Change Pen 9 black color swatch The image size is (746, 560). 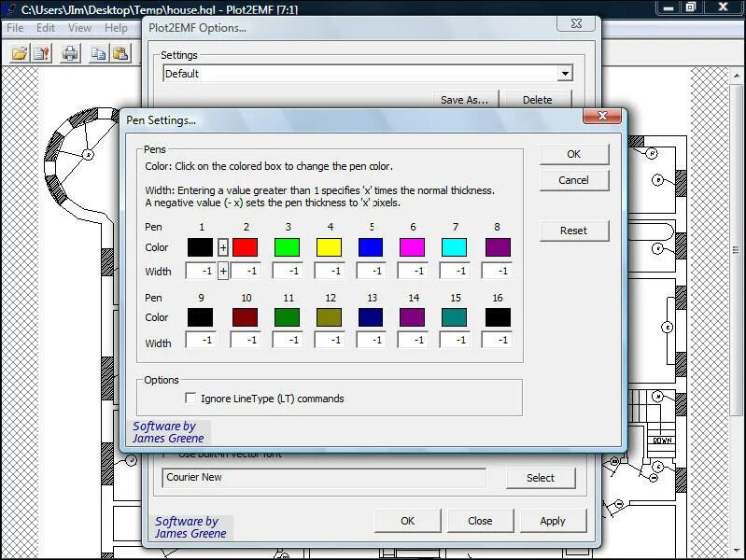[201, 317]
